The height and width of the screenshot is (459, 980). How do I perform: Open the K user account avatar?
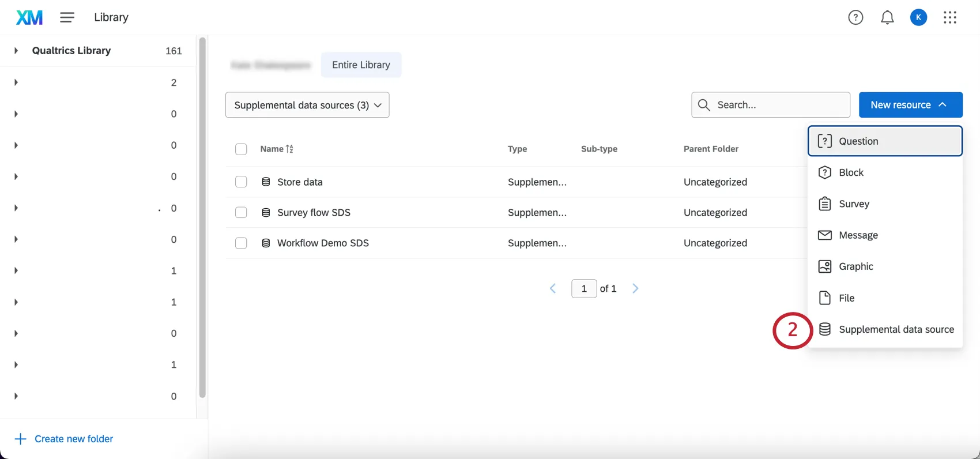click(918, 18)
